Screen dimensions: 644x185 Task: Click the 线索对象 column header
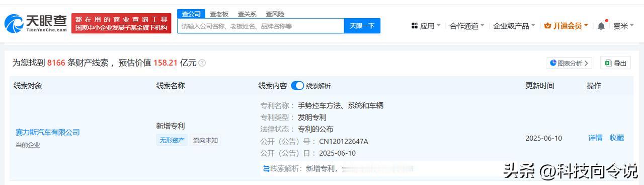[x=28, y=86]
